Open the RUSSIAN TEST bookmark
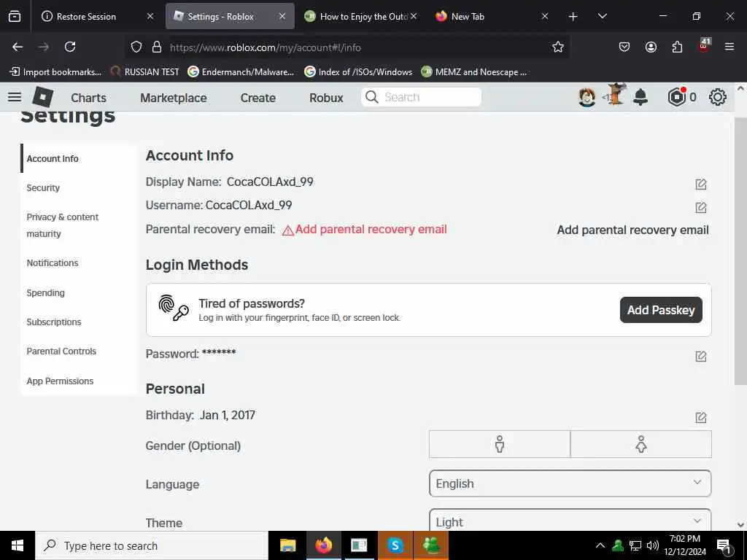Image resolution: width=747 pixels, height=560 pixels. pos(144,72)
